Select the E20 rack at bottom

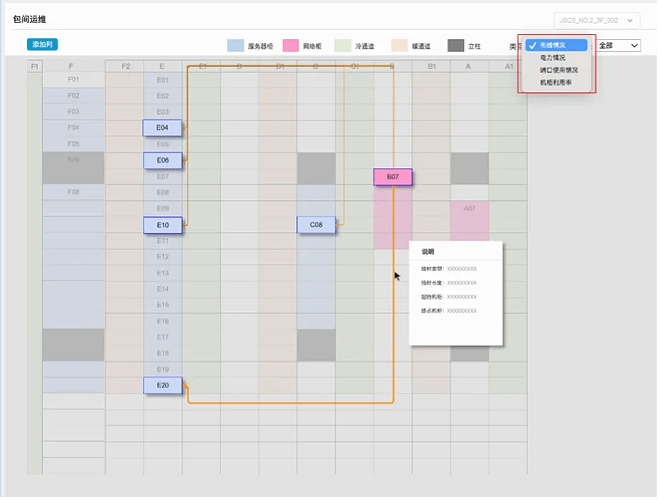pyautogui.click(x=163, y=385)
